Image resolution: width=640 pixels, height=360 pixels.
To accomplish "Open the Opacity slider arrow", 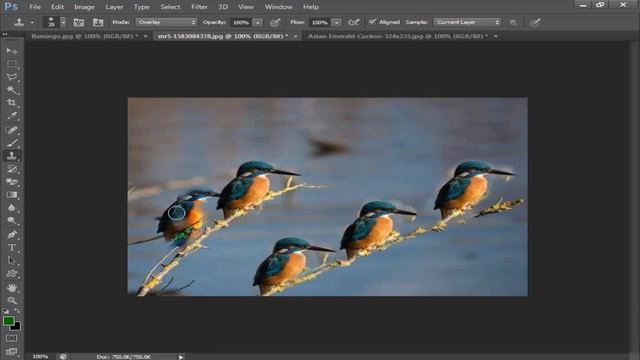I will [258, 22].
